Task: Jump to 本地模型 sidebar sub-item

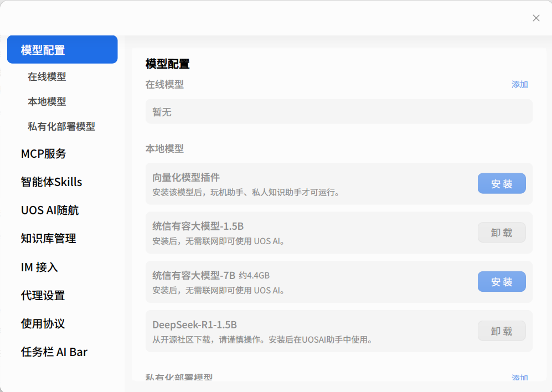Action: (x=47, y=101)
